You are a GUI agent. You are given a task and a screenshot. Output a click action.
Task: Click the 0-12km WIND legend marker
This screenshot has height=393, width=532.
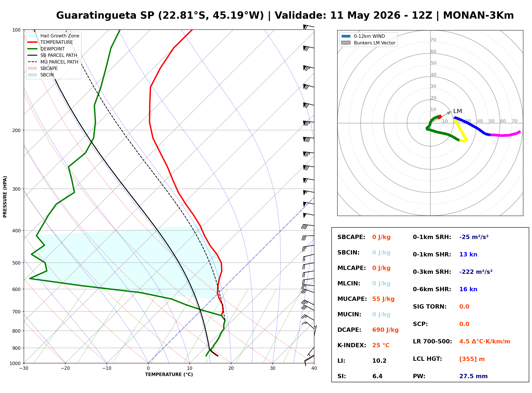click(x=346, y=36)
